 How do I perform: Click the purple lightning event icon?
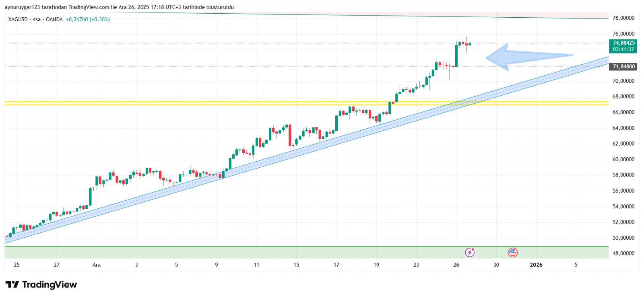(x=470, y=252)
